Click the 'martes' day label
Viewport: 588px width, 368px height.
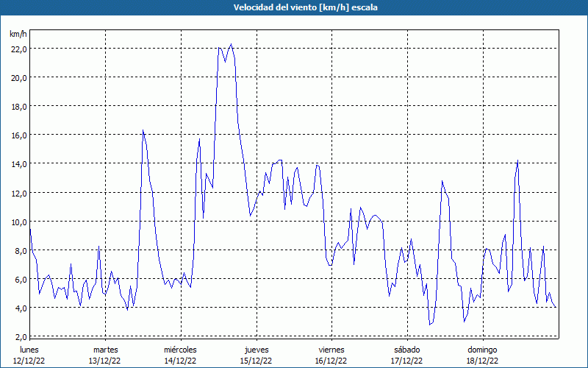[x=106, y=350]
